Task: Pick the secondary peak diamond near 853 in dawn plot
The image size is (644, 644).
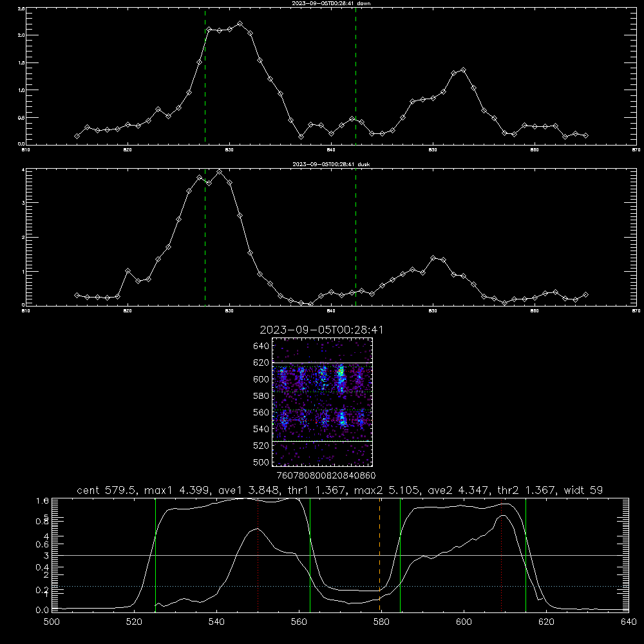Action: tap(463, 70)
